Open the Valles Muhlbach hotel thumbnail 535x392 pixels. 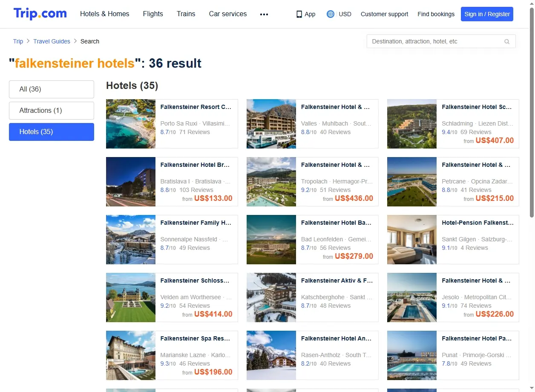tap(271, 124)
